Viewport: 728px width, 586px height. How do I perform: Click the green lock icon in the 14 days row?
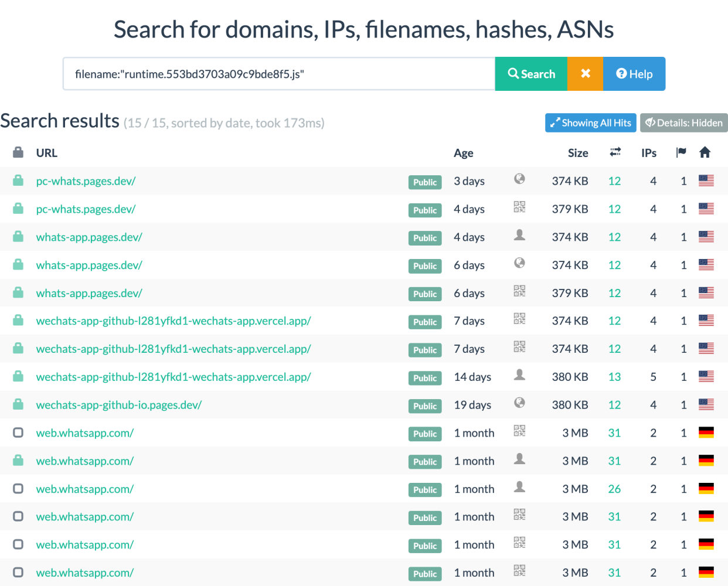[18, 376]
